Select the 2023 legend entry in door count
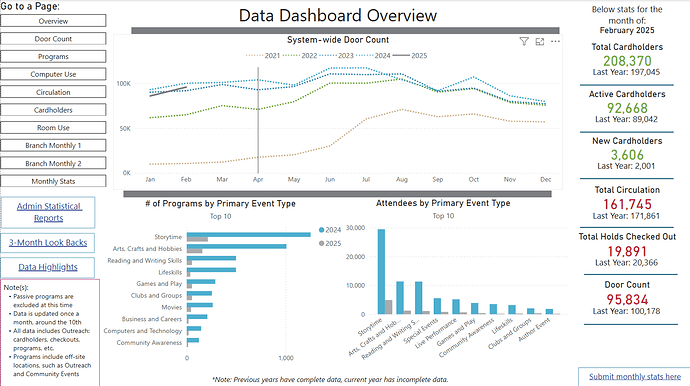The height and width of the screenshot is (386, 690). point(336,55)
